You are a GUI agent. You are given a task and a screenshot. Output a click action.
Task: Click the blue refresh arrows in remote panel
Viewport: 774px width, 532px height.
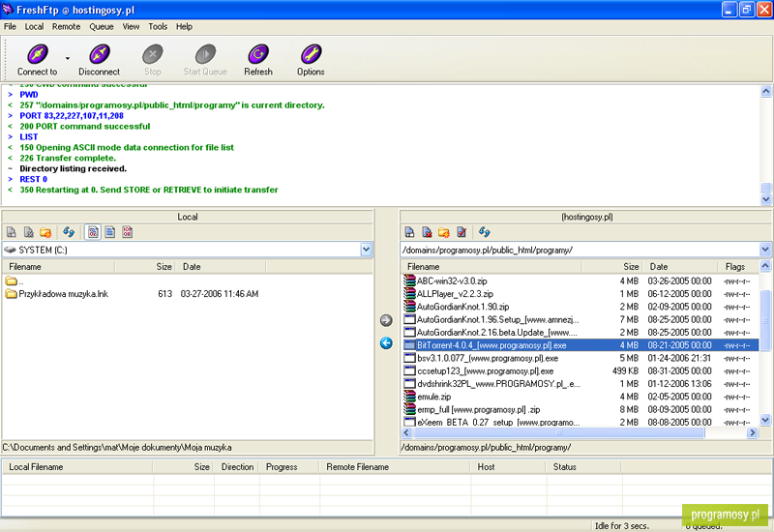(x=485, y=232)
